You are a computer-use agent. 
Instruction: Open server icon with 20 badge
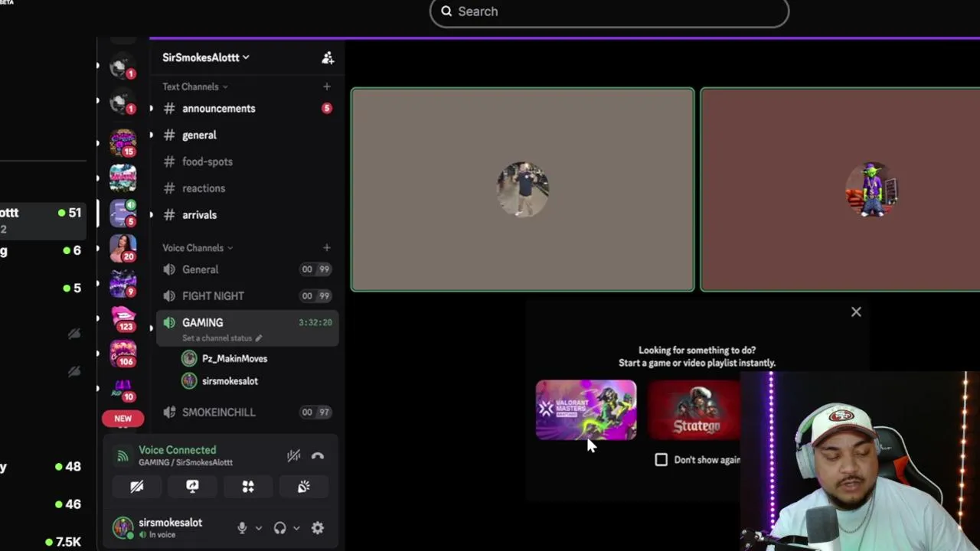[x=123, y=249]
